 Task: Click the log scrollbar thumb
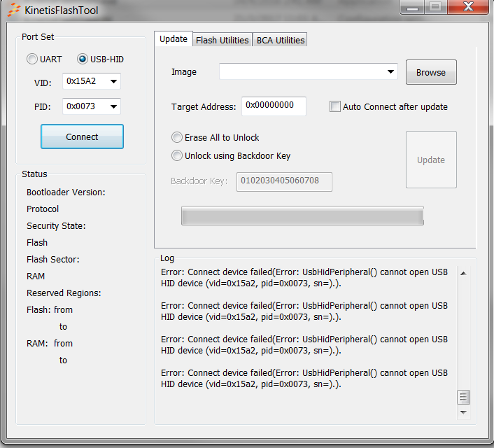click(463, 397)
